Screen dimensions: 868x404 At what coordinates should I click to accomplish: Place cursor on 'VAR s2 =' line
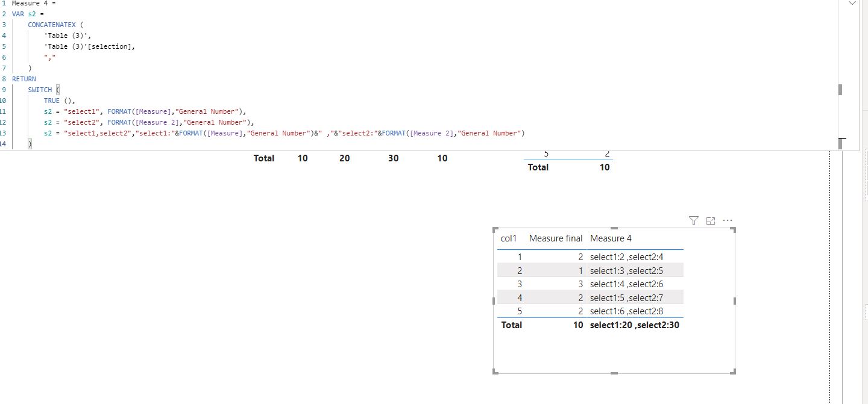pyautogui.click(x=28, y=14)
